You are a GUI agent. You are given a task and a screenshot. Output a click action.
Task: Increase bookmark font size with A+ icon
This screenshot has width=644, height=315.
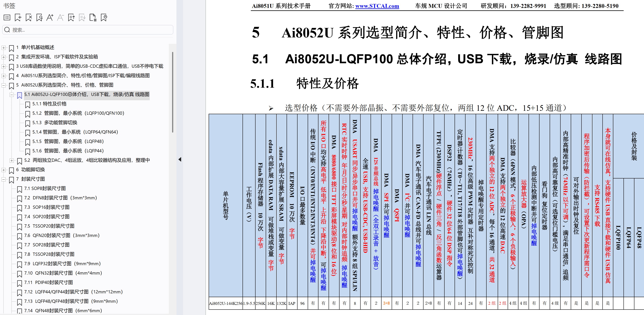[50, 17]
